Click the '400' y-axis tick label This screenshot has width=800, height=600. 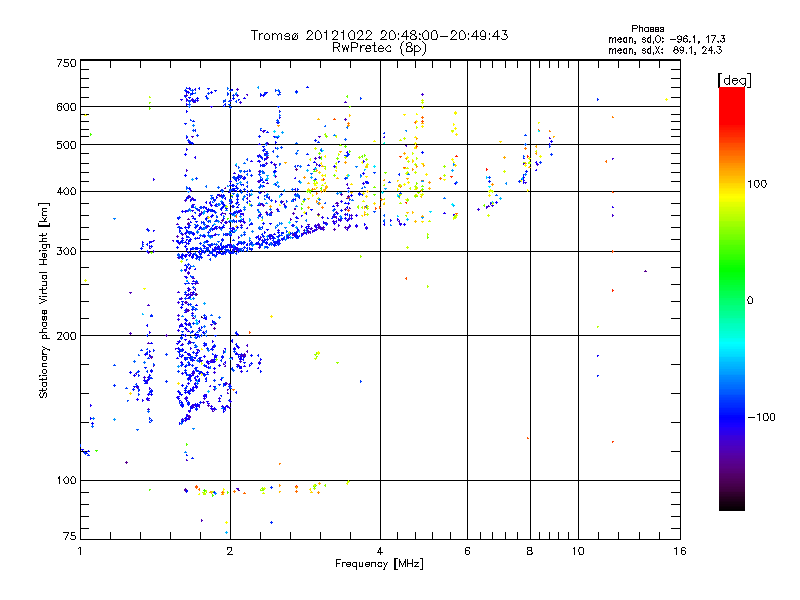66,192
